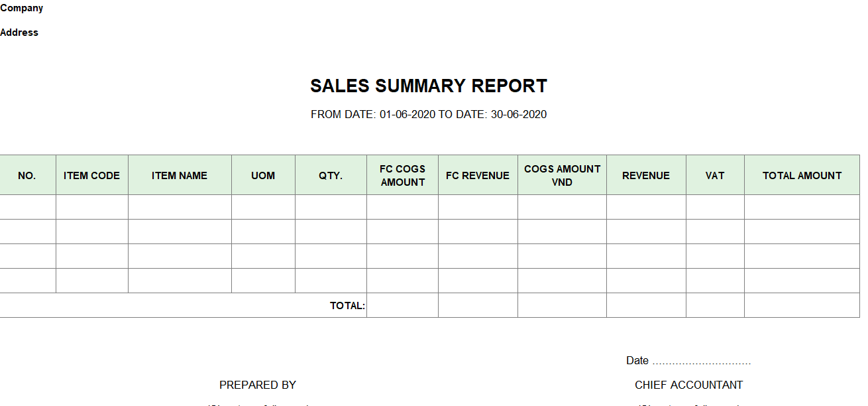868x406 pixels.
Task: Select the ITEM CODE column header
Action: coord(92,175)
